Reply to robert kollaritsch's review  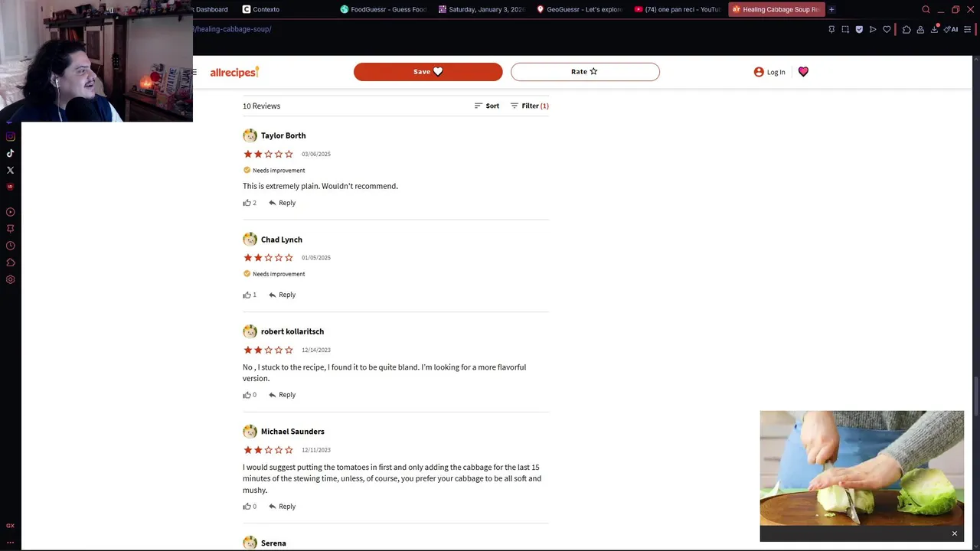[x=282, y=395]
